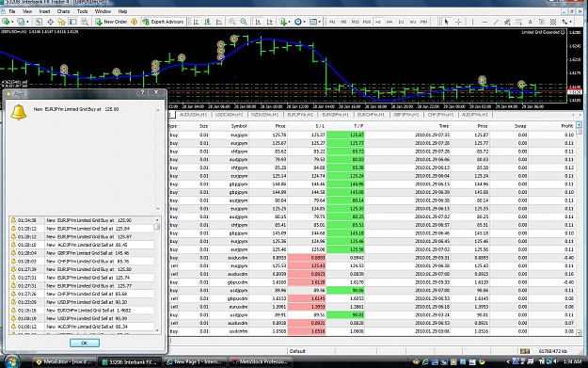588x368 pixels.
Task: Toggle Chart Shift
Action: pyautogui.click(x=270, y=22)
